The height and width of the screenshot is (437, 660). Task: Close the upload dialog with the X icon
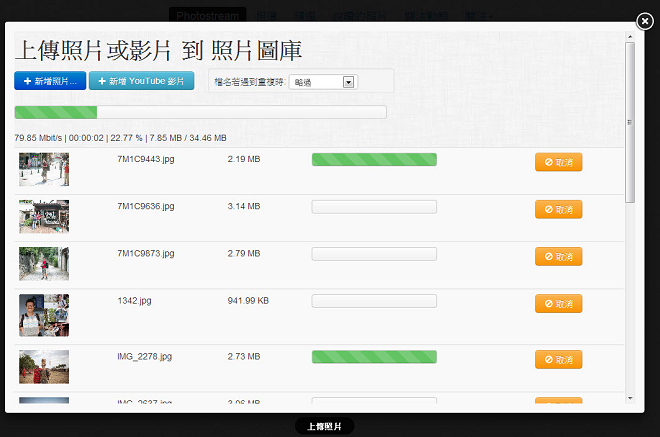(644, 21)
